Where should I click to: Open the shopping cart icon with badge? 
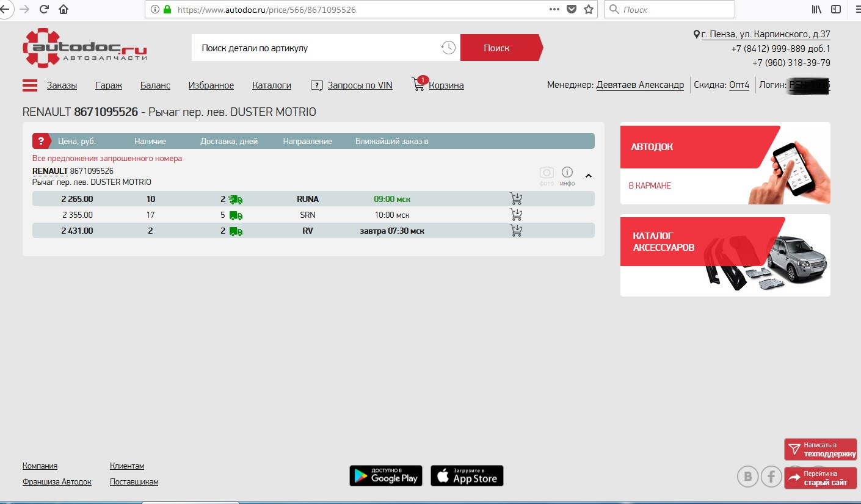pyautogui.click(x=420, y=84)
